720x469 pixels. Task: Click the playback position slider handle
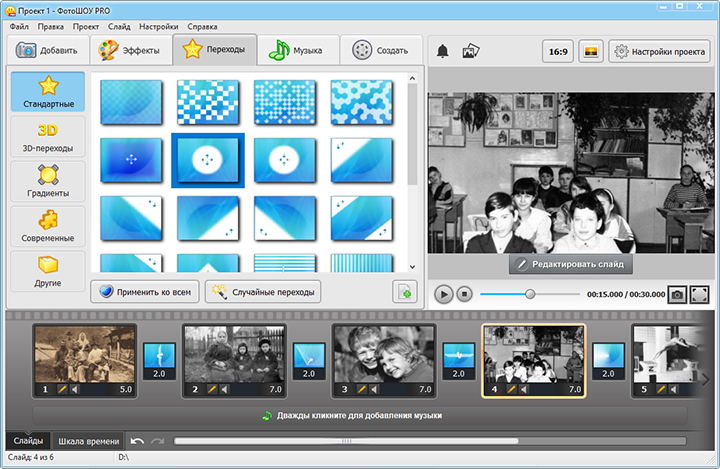(530, 294)
